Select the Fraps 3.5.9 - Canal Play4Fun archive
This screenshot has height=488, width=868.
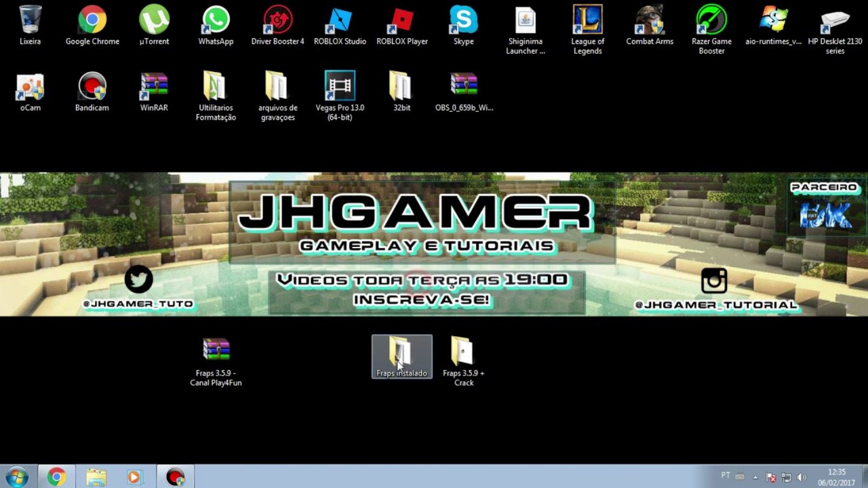pos(216,363)
